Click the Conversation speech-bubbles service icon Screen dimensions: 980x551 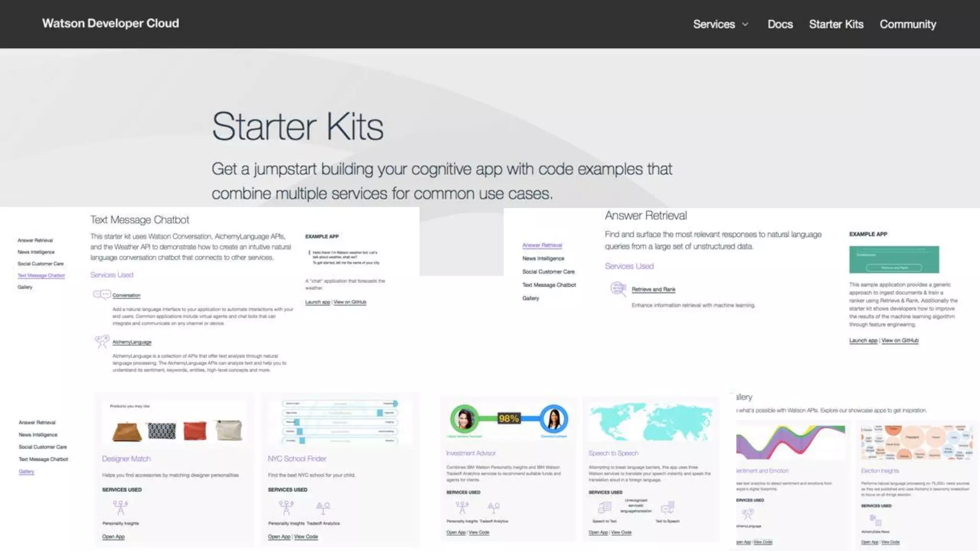click(x=101, y=295)
